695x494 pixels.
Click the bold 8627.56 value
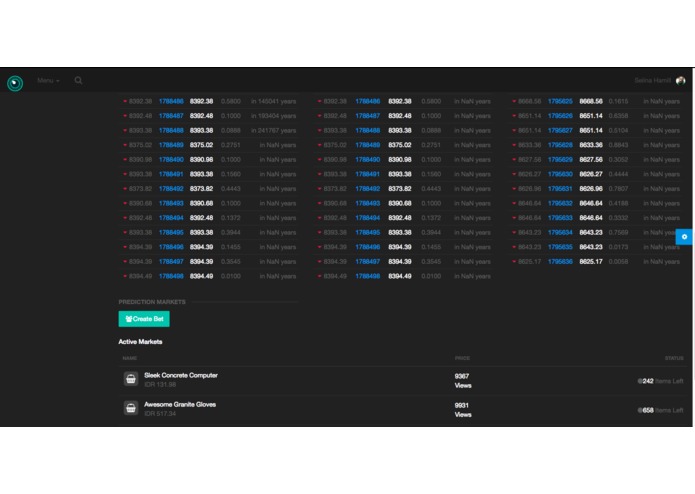tap(591, 159)
